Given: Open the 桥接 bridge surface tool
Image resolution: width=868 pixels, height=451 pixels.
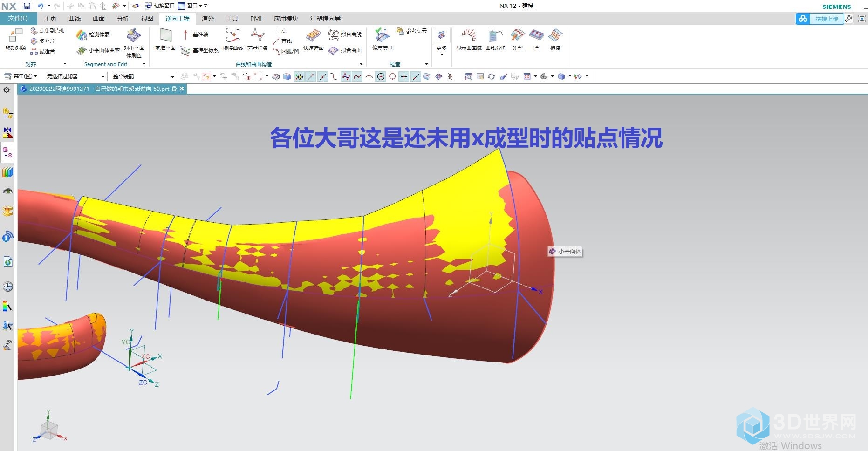Looking at the screenshot, I should pyautogui.click(x=555, y=39).
